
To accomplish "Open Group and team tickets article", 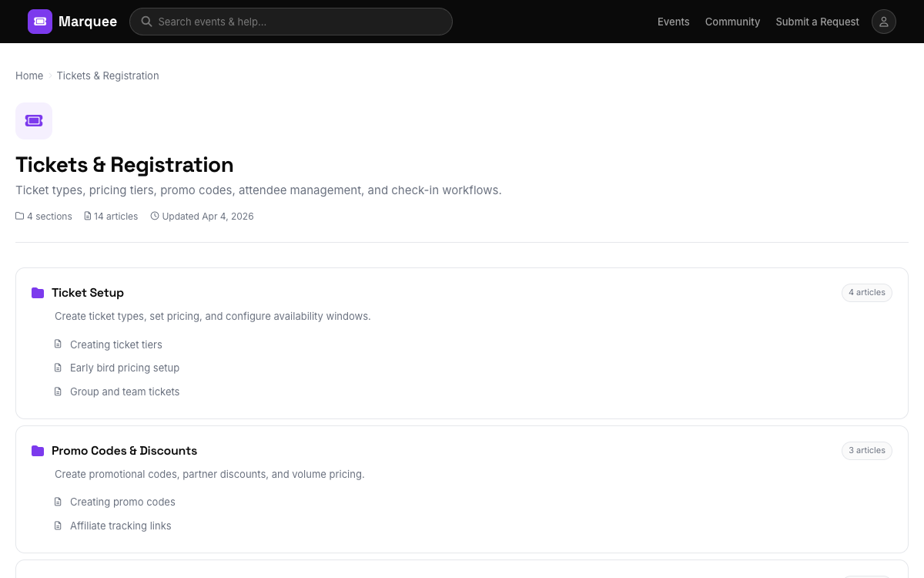I will [x=125, y=391].
